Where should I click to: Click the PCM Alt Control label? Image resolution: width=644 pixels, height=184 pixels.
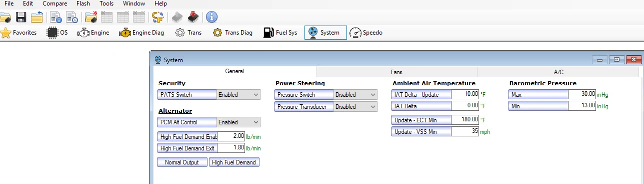coord(187,122)
